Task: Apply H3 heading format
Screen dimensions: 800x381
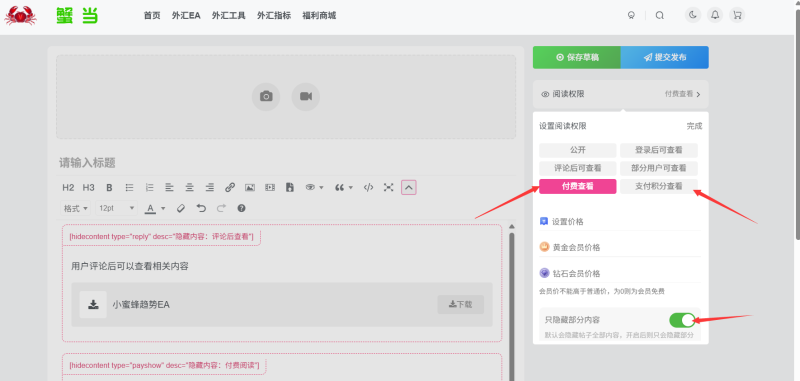Action: click(89, 188)
